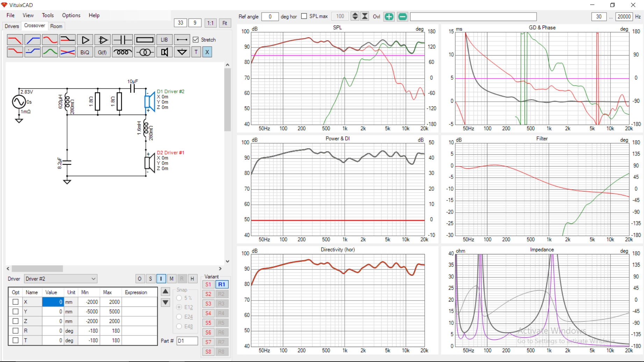Click the schematic horizontal scrollbar thumb
644x362 pixels.
click(37, 269)
